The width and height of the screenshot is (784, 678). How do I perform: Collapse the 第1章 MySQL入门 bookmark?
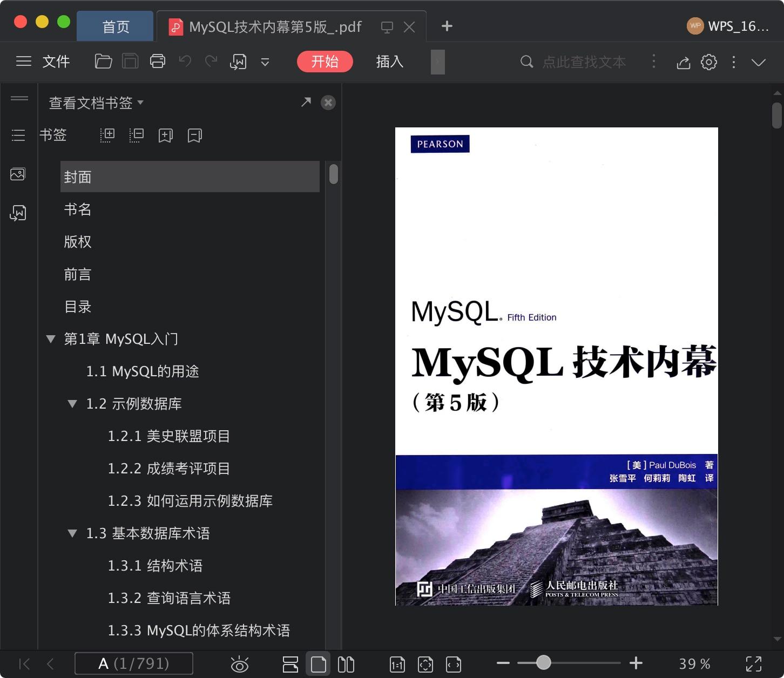(x=51, y=339)
